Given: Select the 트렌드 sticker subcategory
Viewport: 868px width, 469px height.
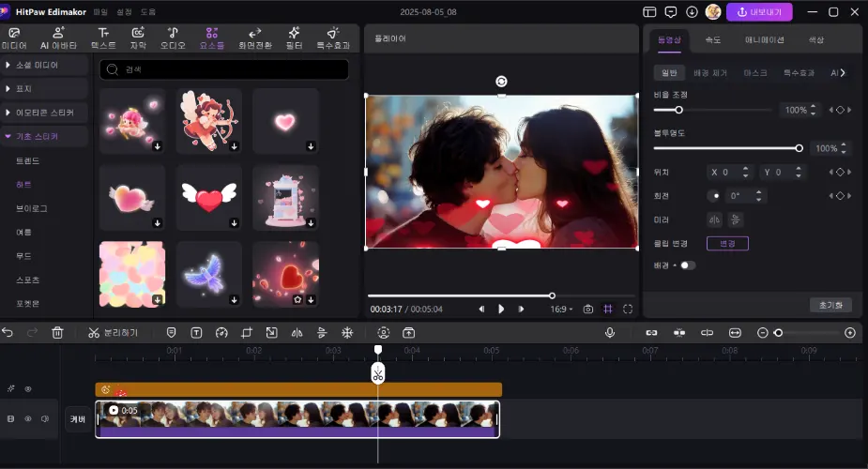Looking at the screenshot, I should [x=27, y=161].
